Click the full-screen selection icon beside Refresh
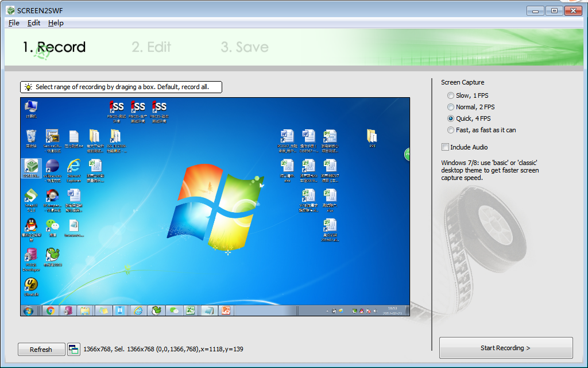Image resolution: width=588 pixels, height=368 pixels. (x=73, y=349)
